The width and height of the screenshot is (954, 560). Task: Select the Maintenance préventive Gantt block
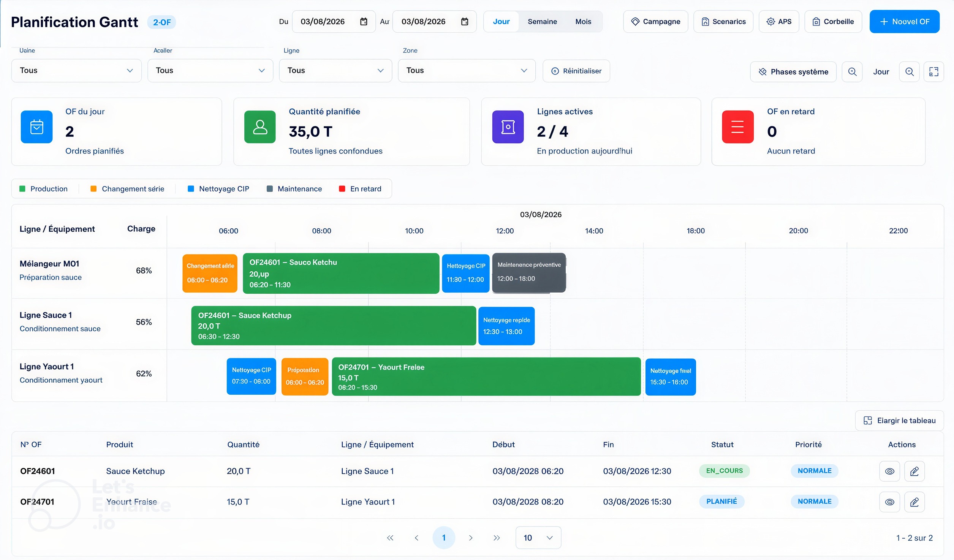(x=529, y=272)
